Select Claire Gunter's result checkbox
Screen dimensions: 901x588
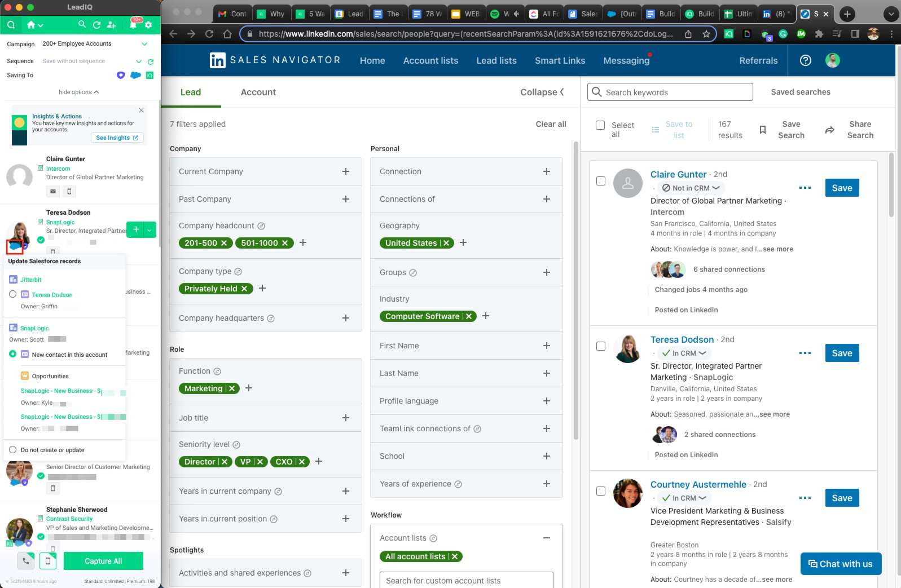click(x=601, y=181)
